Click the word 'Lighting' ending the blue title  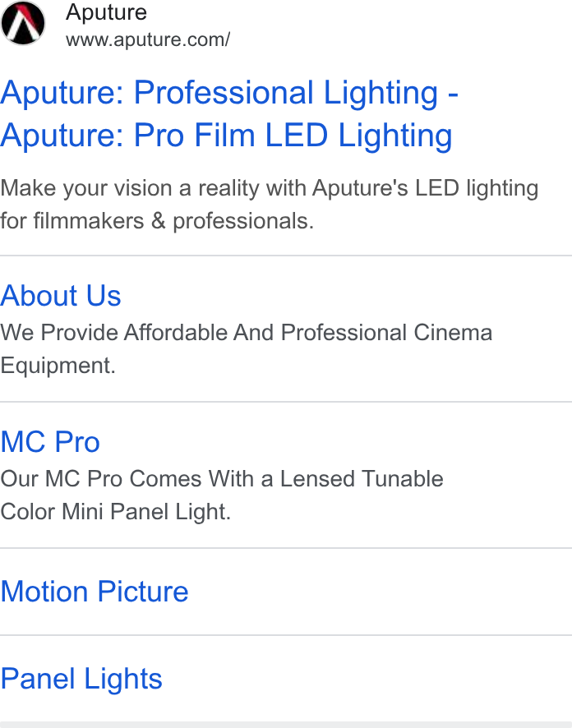pyautogui.click(x=395, y=136)
